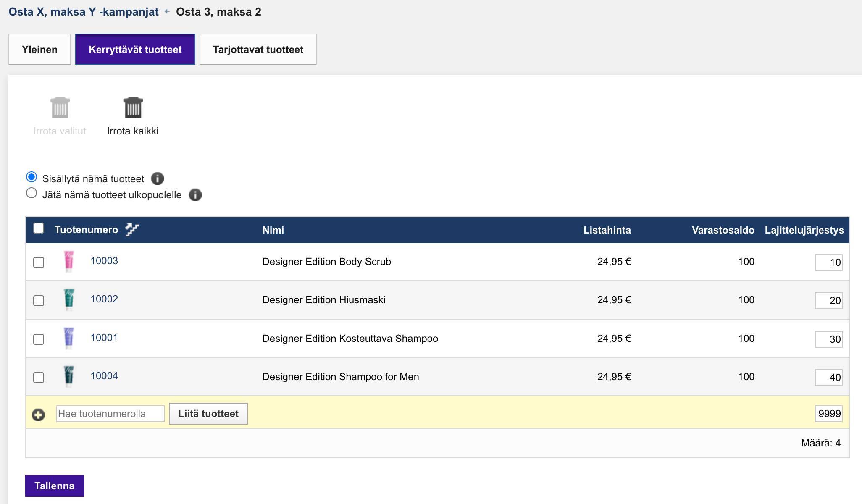Viewport: 862px width, 504px height.
Task: Open product link 10002
Action: pos(104,299)
